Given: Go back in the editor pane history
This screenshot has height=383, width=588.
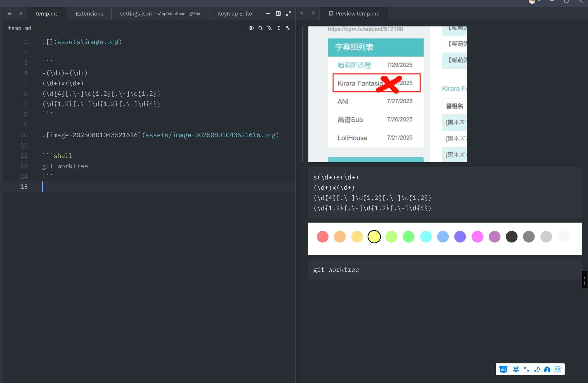Looking at the screenshot, I should [10, 14].
